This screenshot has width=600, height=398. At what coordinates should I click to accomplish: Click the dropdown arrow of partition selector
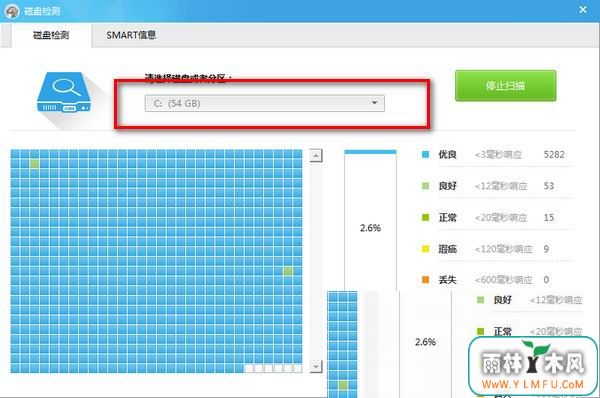(374, 103)
